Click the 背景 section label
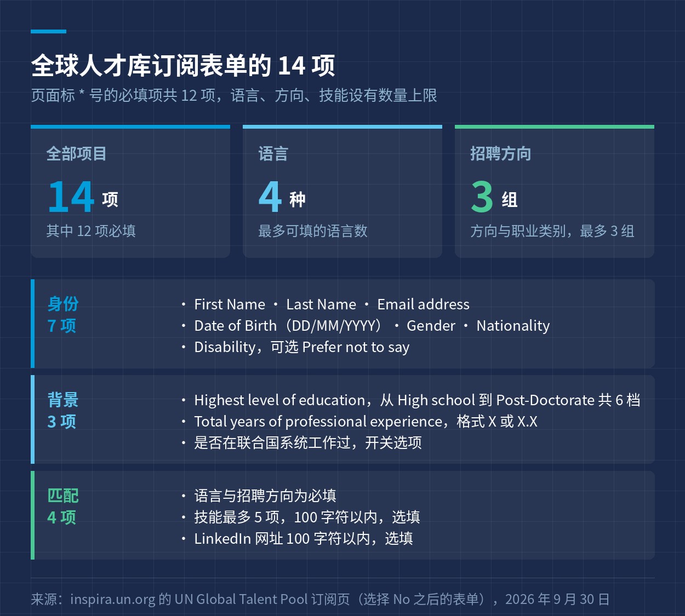The width and height of the screenshot is (685, 616). point(63,399)
